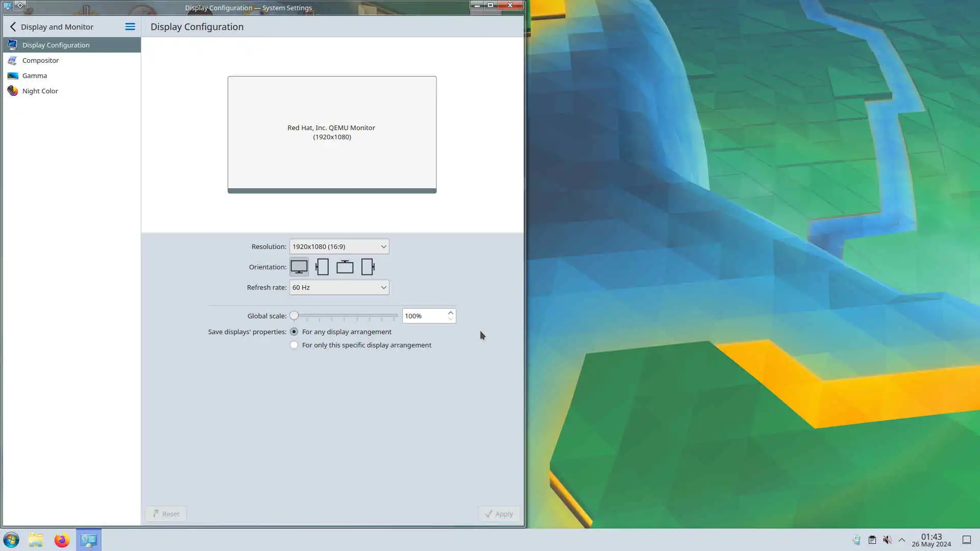
Task: Select the landscape orientation icon
Action: pyautogui.click(x=299, y=267)
